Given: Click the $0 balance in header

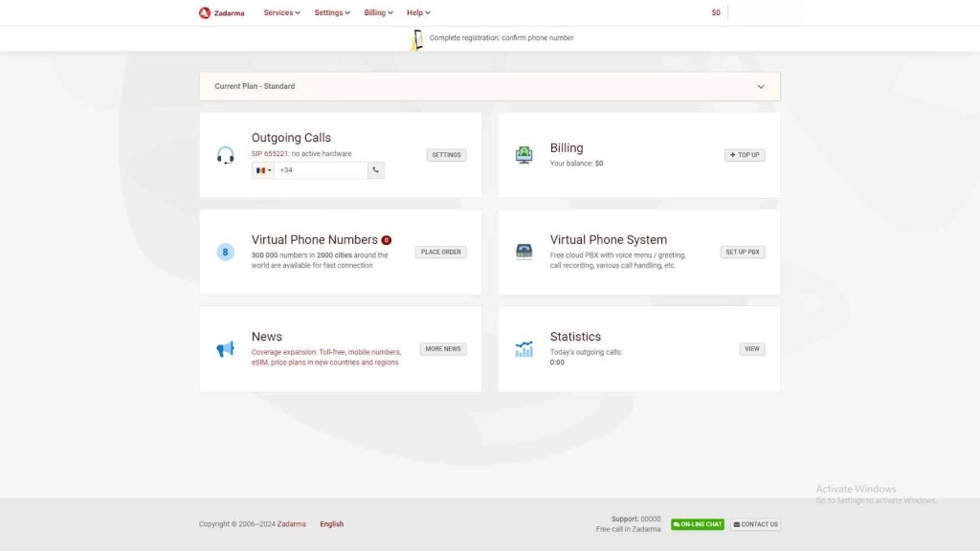Looking at the screenshot, I should pyautogui.click(x=716, y=12).
